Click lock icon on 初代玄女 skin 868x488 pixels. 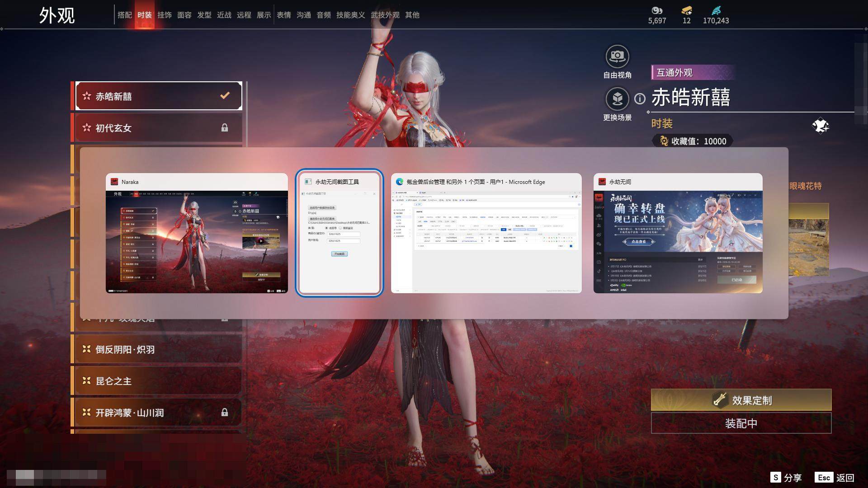click(x=225, y=128)
